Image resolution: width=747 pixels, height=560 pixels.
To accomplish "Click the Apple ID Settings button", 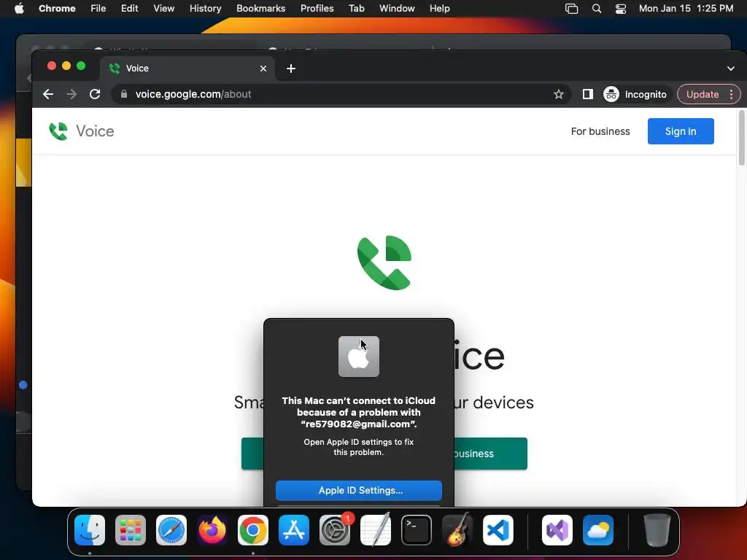I will pos(359,491).
